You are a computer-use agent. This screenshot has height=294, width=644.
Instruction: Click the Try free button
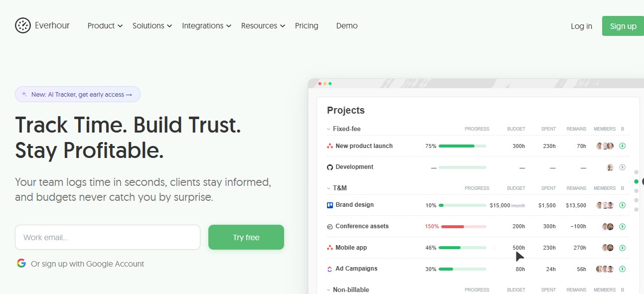246,237
